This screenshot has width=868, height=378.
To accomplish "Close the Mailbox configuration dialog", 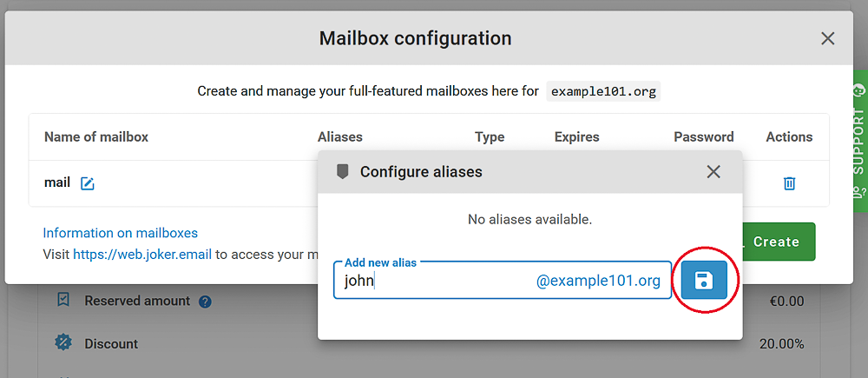I will tap(827, 38).
